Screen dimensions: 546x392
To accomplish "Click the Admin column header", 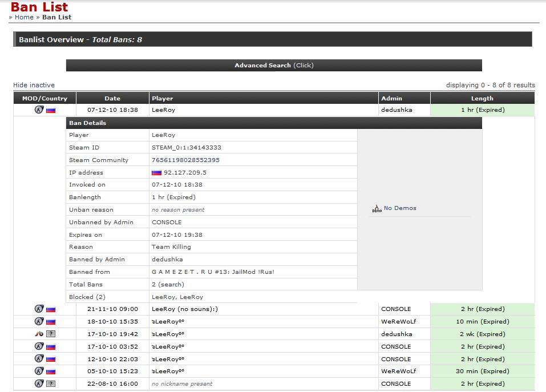I will (x=405, y=98).
